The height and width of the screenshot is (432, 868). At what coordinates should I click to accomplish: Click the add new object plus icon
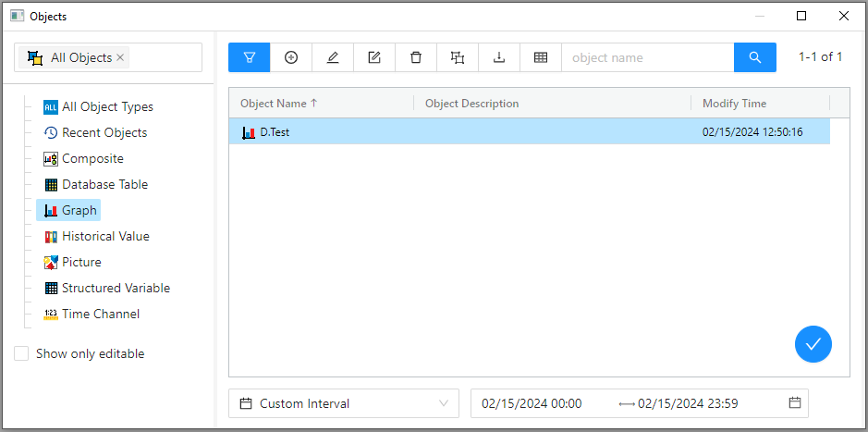tap(291, 57)
